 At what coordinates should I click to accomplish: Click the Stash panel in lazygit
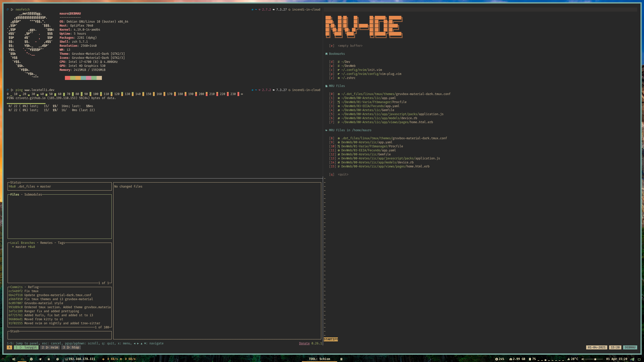pyautogui.click(x=60, y=335)
